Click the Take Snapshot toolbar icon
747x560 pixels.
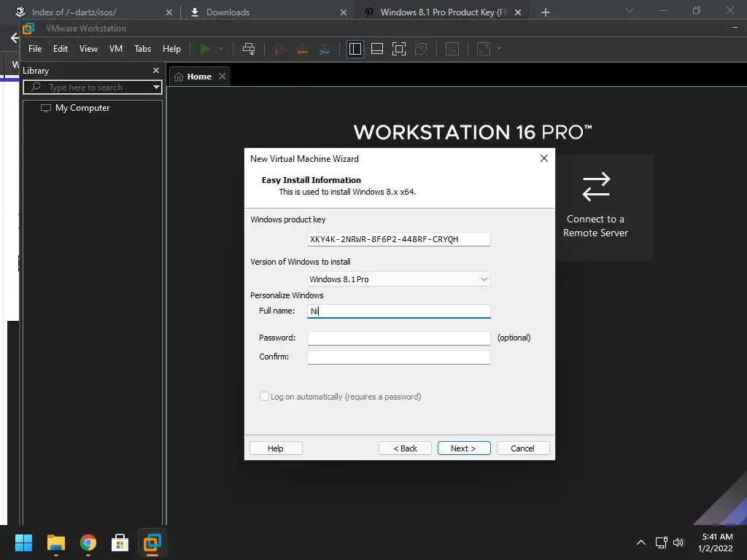[x=279, y=49]
